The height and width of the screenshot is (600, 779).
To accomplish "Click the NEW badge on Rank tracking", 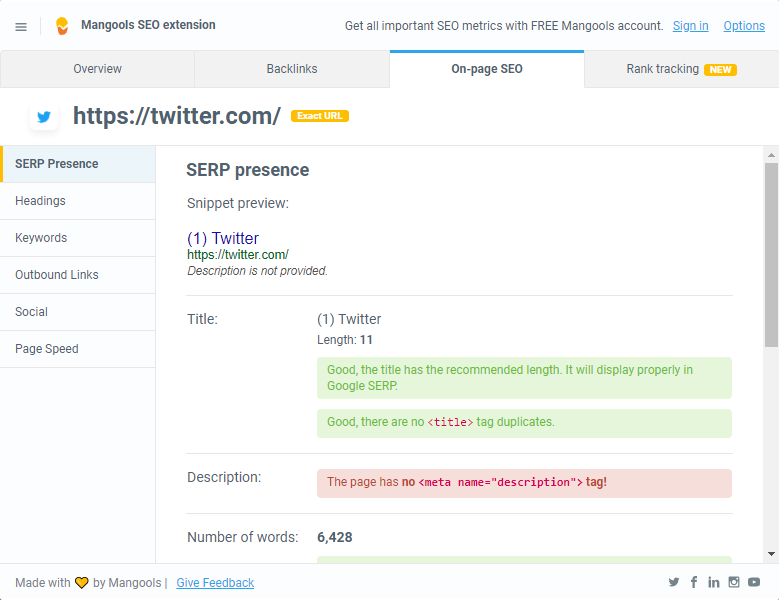I will pos(720,70).
